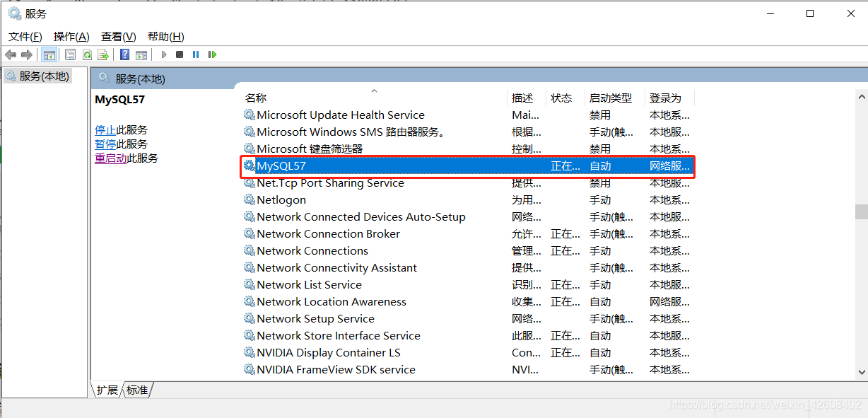Click gear icon of Network List Service
Screen dimensions: 868x418
pos(249,284)
